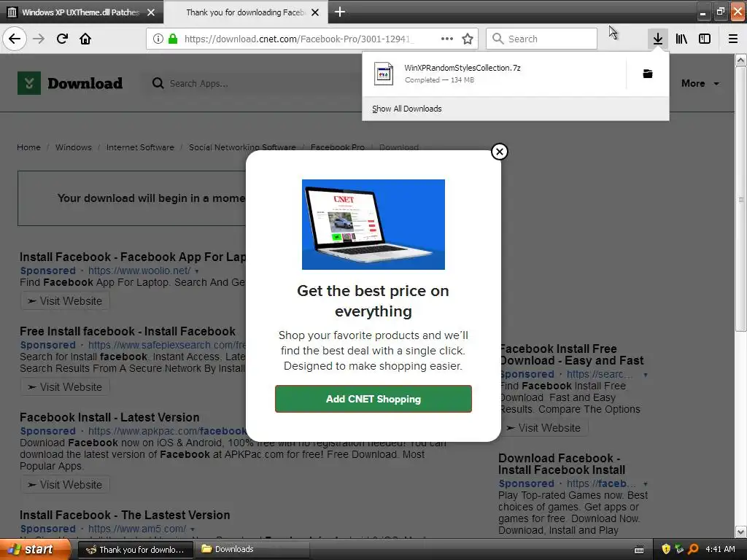This screenshot has width=747, height=560.
Task: Close the Windows XP UXTheme.dll Patcher tab
Action: click(150, 12)
